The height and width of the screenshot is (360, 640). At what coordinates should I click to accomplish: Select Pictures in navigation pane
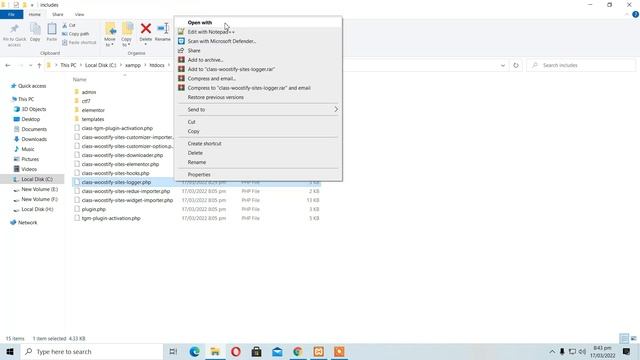pos(30,159)
